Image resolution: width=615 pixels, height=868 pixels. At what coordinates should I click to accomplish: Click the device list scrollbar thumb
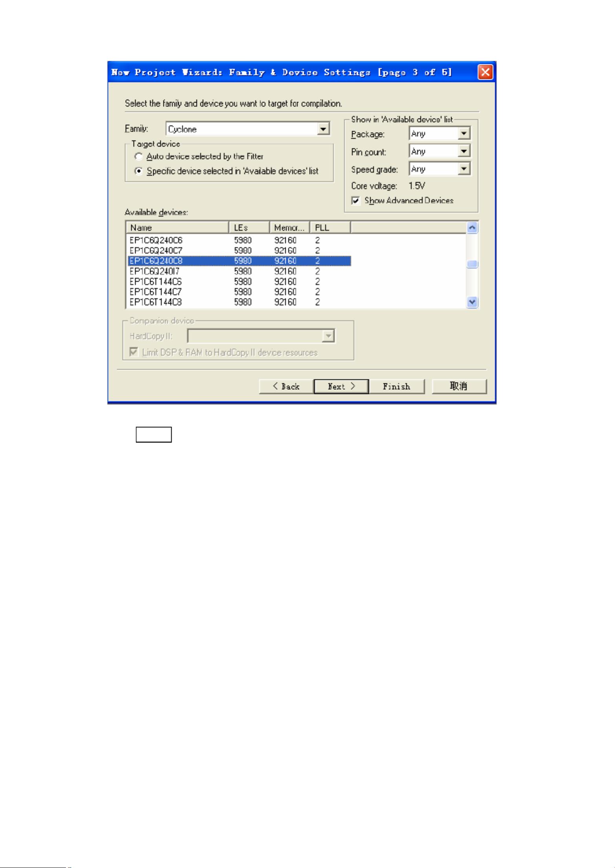point(472,264)
